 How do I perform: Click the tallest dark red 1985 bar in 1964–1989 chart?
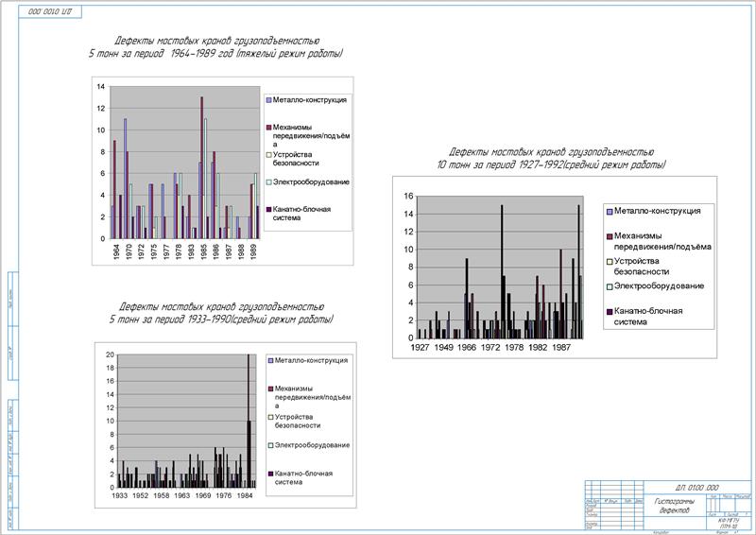tap(201, 168)
